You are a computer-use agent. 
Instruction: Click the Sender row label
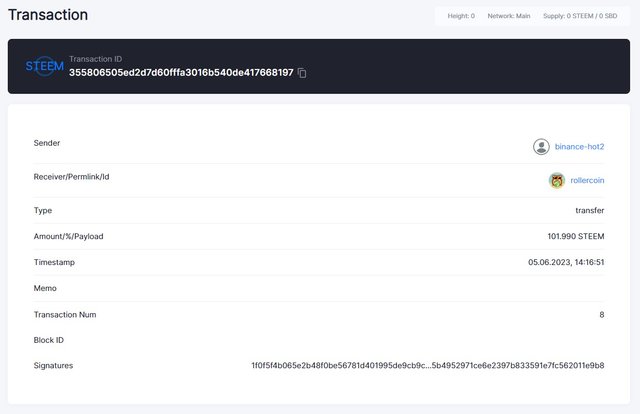[47, 143]
